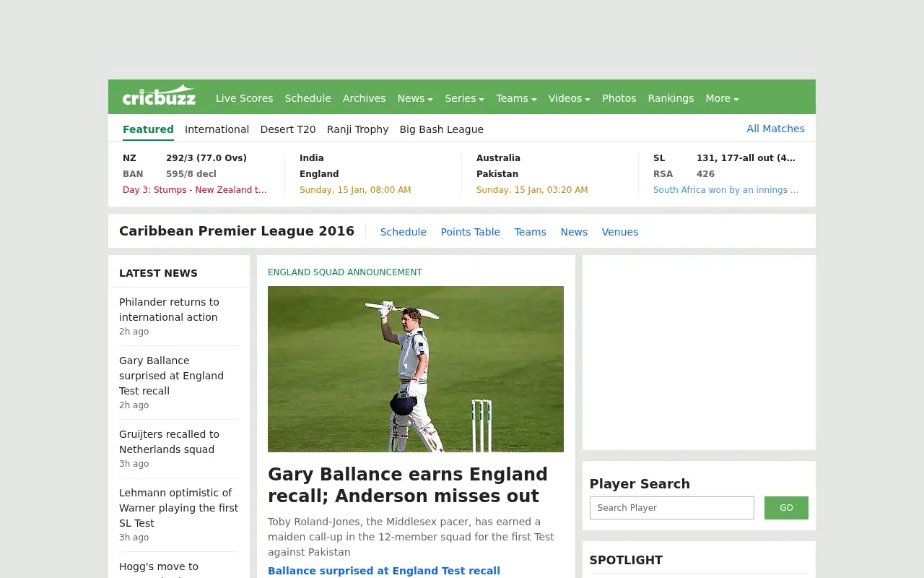Open 'Ballance surprised at England Test recall' blue link
The image size is (924, 578).
point(384,571)
